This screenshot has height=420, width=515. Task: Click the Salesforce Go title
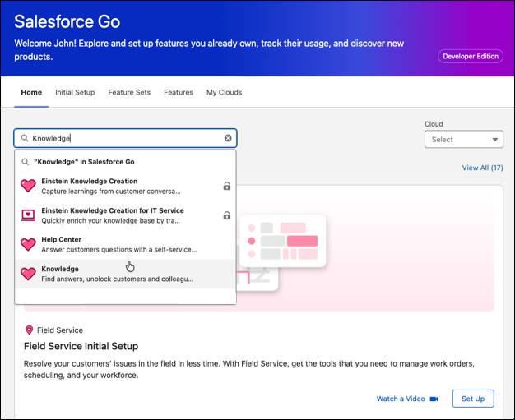pos(67,21)
